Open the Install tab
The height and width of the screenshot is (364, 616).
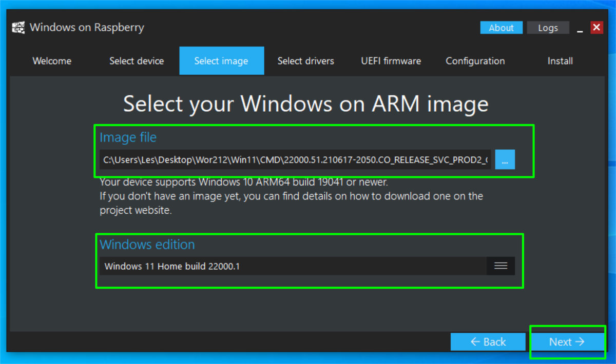560,60
